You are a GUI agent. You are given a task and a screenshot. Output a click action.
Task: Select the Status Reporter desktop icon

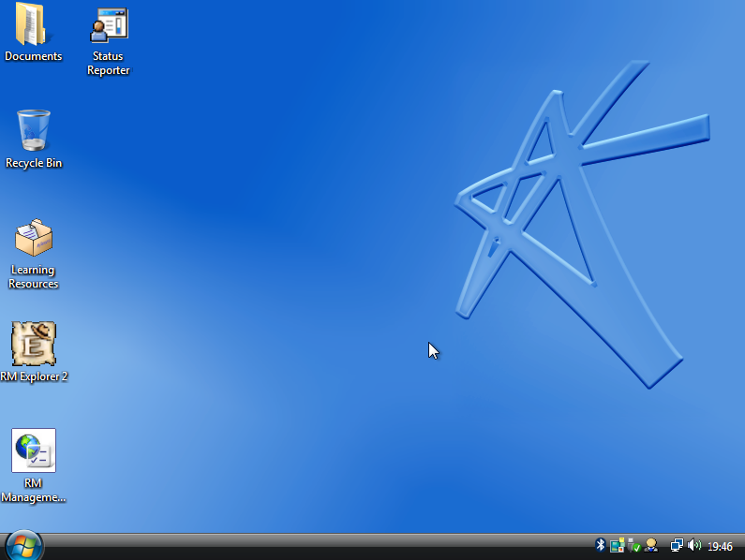pos(109,24)
